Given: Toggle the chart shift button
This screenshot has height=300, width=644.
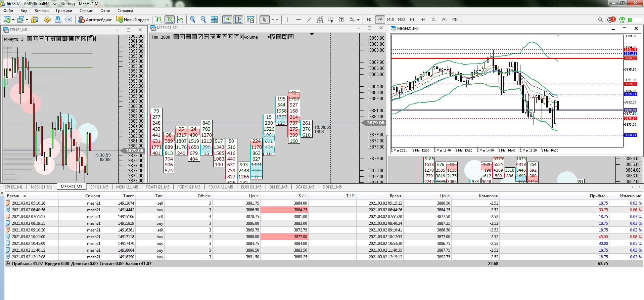Looking at the screenshot, I should point(238,19).
